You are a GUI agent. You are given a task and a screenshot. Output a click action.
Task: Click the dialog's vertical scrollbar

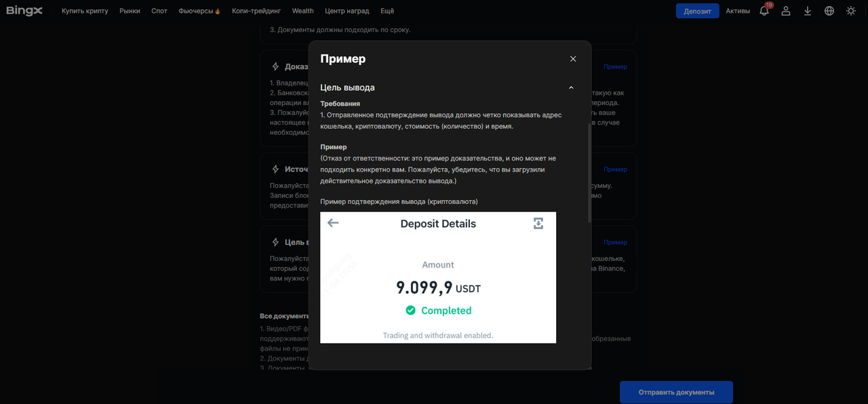click(x=589, y=173)
